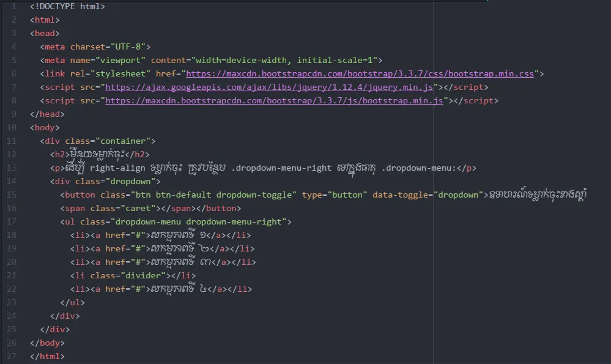
Task: Click the opening <head> tag
Action: 45,34
